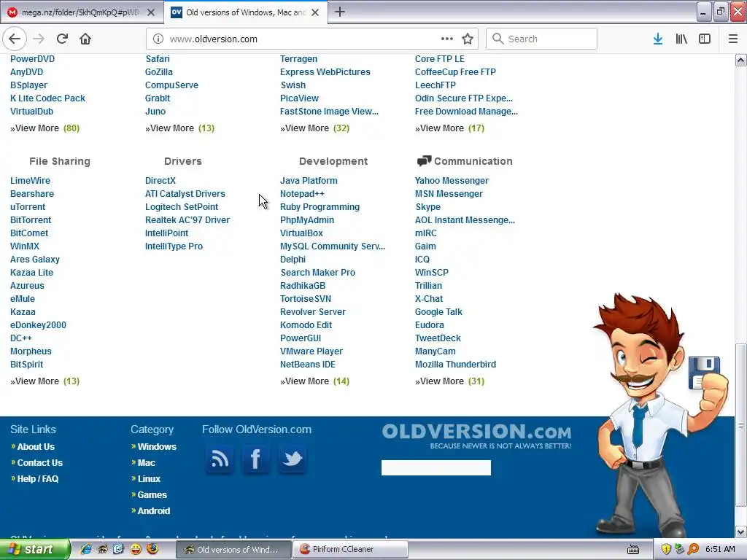Open the DirectX drivers link
Viewport: 747px width, 560px height.
click(x=160, y=181)
